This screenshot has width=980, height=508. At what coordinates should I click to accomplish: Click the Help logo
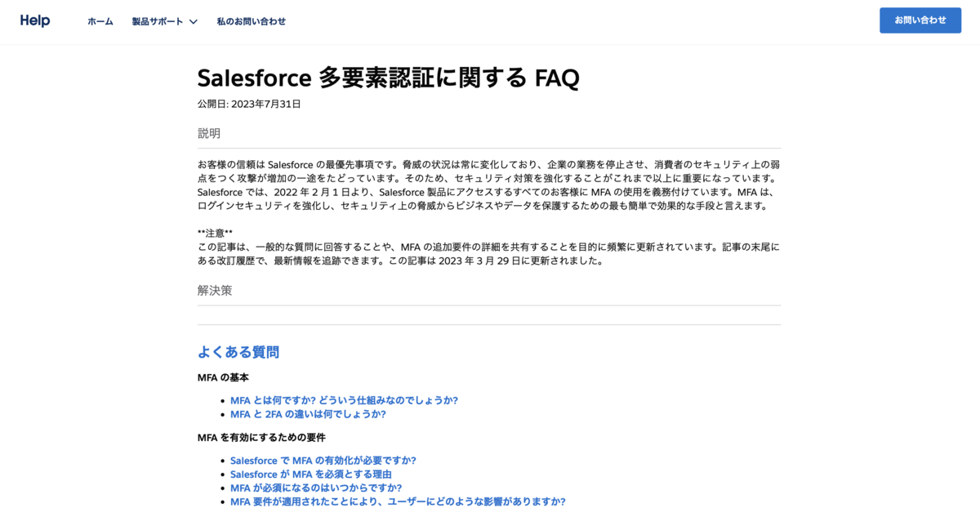pyautogui.click(x=35, y=20)
